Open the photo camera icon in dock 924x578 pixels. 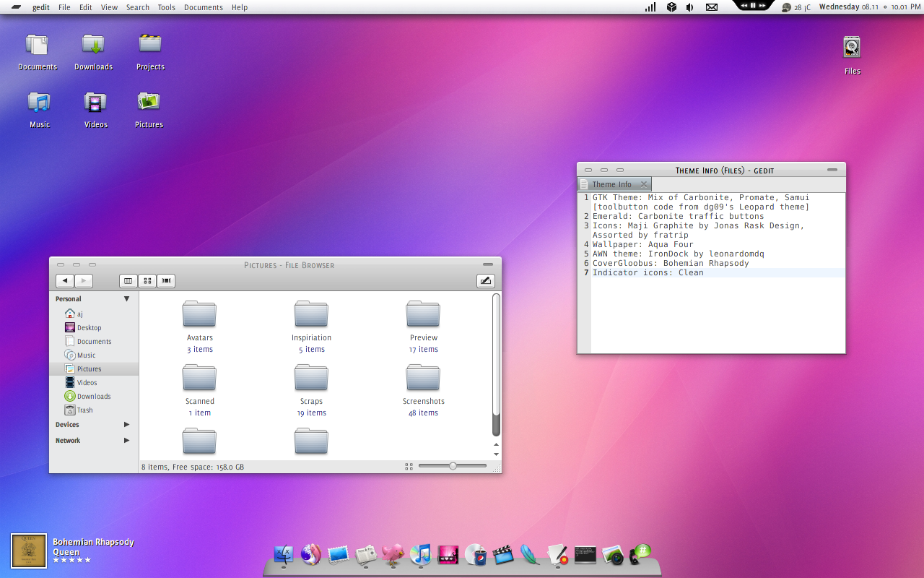[612, 554]
